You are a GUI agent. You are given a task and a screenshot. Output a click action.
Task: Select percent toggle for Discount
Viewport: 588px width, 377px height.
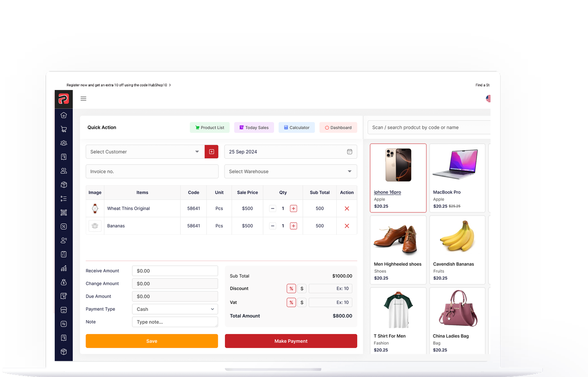[x=291, y=289]
